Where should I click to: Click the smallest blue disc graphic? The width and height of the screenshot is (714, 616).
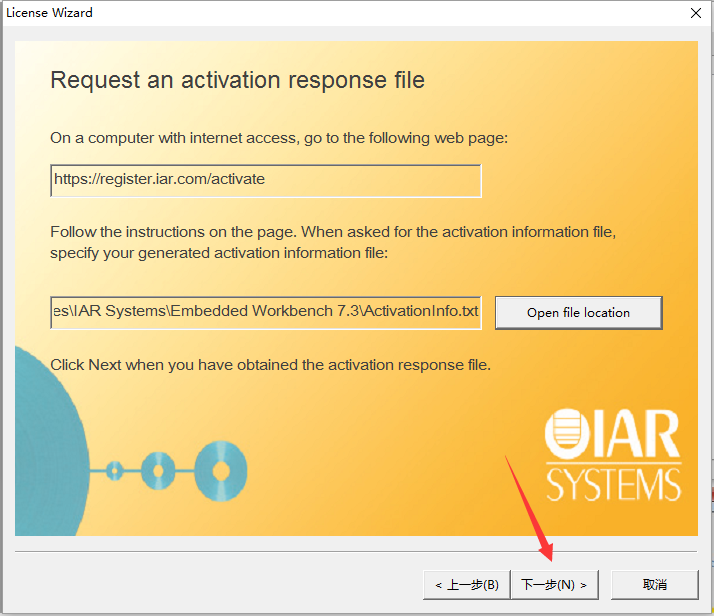coord(114,468)
